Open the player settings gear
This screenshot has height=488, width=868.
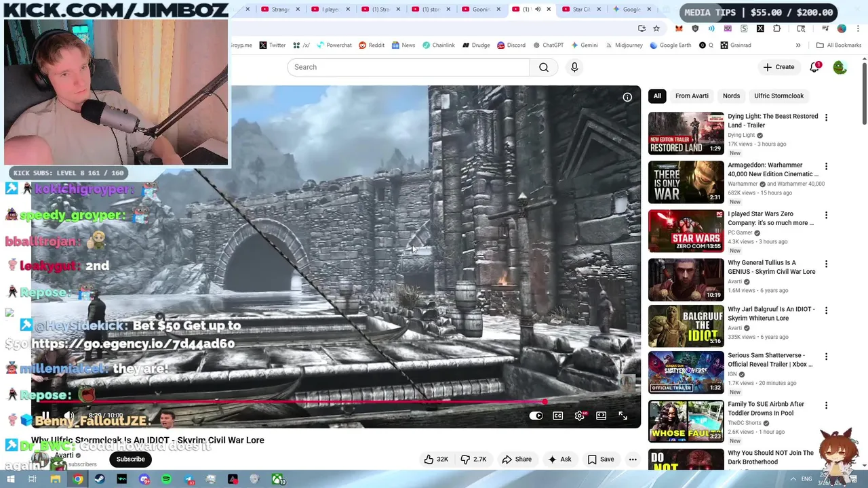[x=580, y=415]
